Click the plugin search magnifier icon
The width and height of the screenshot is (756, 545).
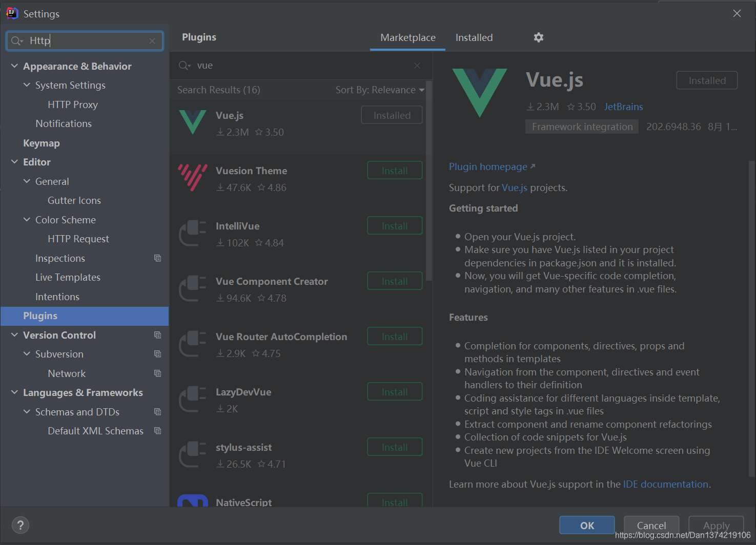[x=185, y=66]
